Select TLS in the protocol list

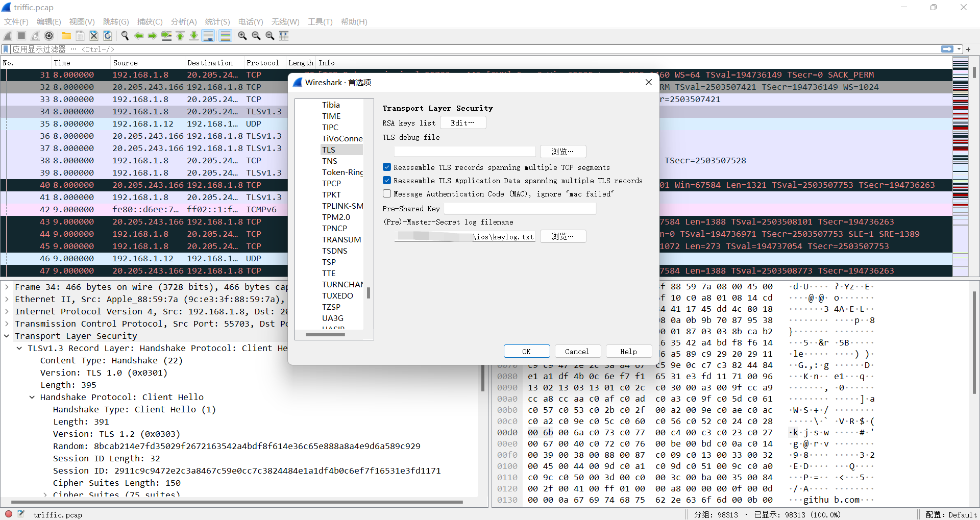pyautogui.click(x=341, y=150)
